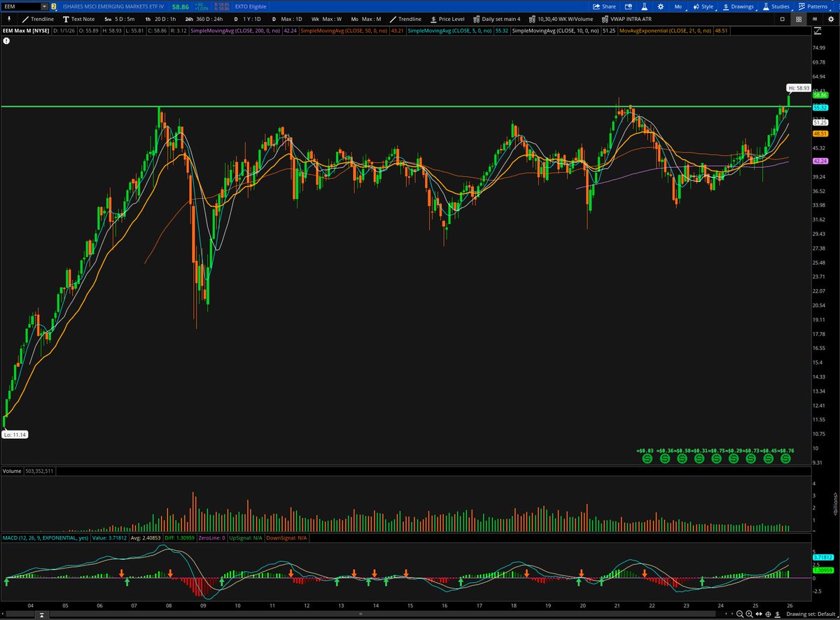
Task: Click the $0.03 dividend marker
Action: [x=647, y=459]
